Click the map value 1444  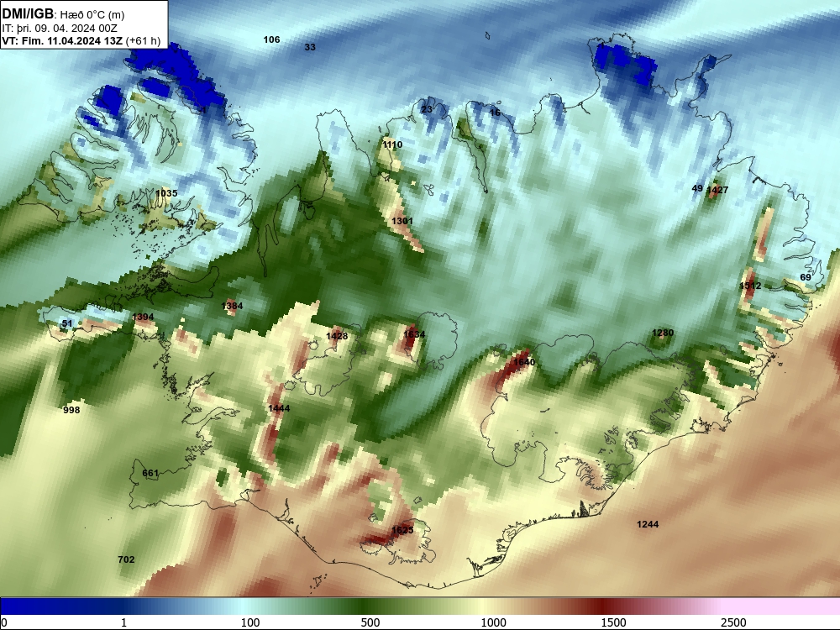point(279,409)
